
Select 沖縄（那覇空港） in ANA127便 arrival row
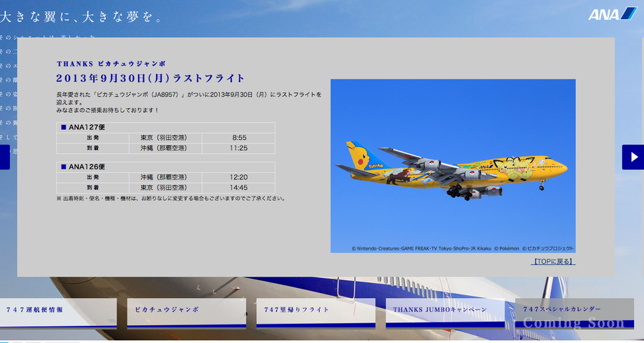point(165,148)
